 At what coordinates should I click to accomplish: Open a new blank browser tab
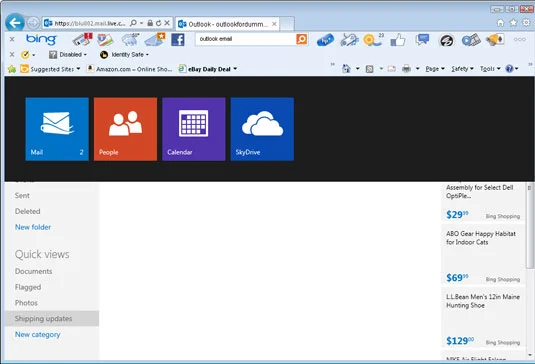287,24
